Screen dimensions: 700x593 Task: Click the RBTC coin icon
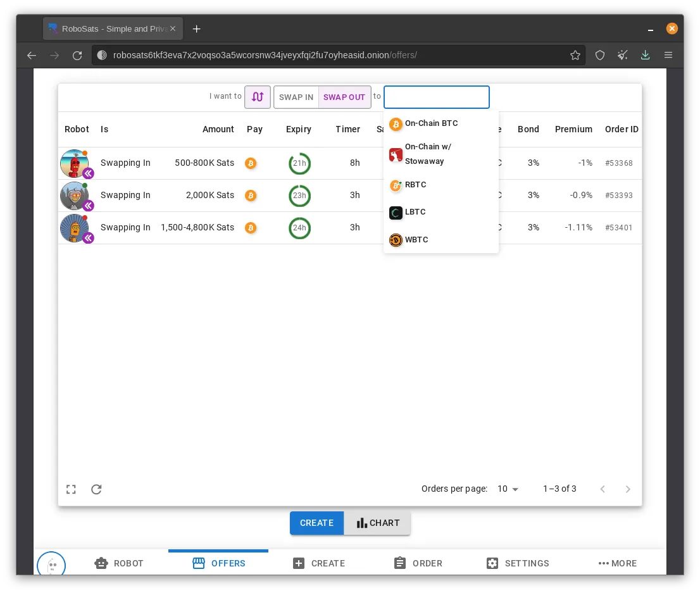(x=396, y=185)
